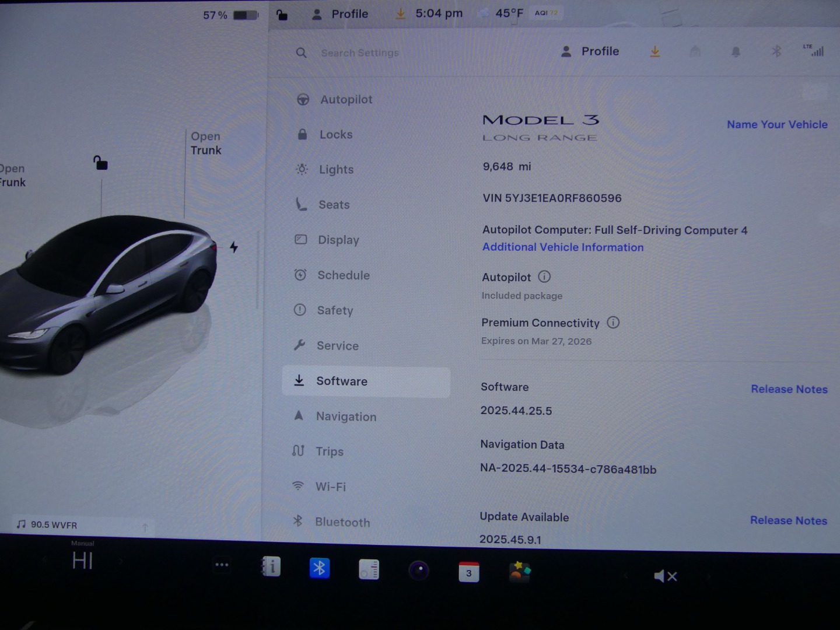Image resolution: width=840 pixels, height=630 pixels.
Task: Open the owner's manual app icon
Action: (271, 566)
